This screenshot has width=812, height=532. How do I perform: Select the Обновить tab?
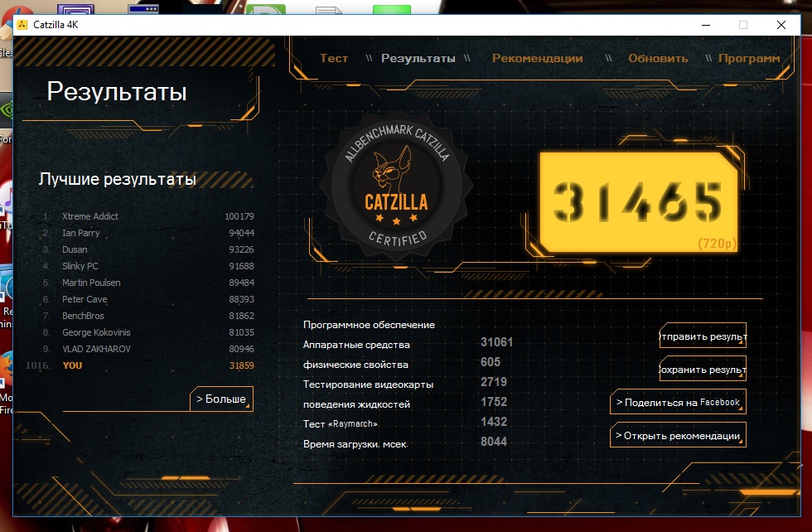coord(658,58)
